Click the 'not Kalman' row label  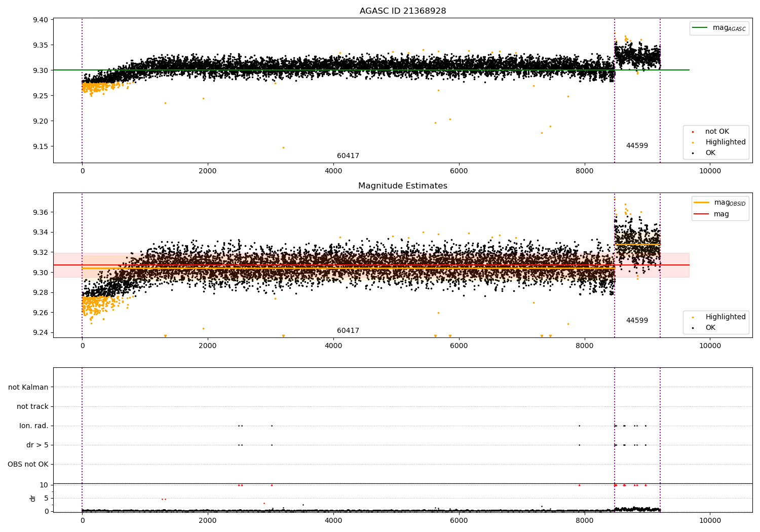(28, 388)
